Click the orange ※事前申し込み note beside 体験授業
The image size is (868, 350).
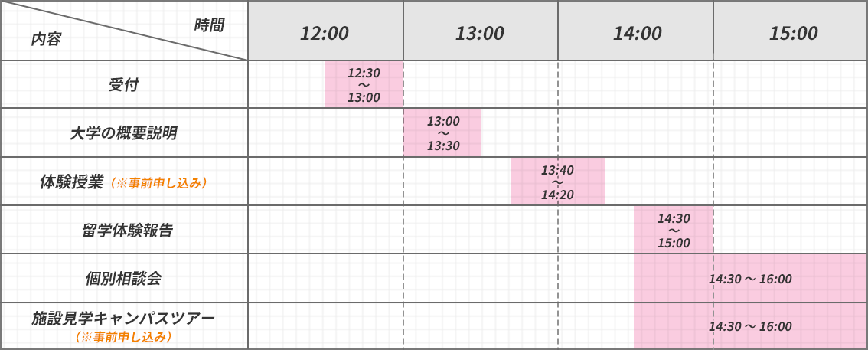[158, 183]
